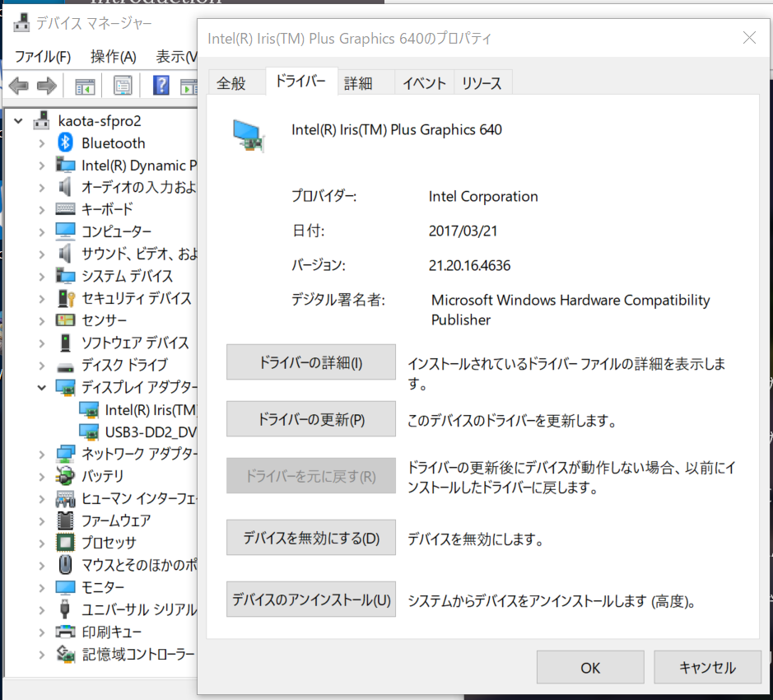
Task: Click the sensor icon next to センサー
Action: (65, 320)
